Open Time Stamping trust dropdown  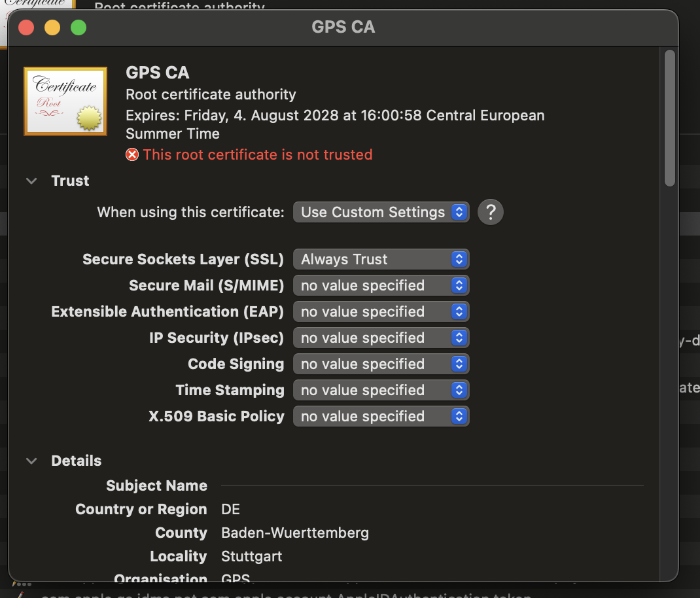[381, 391]
